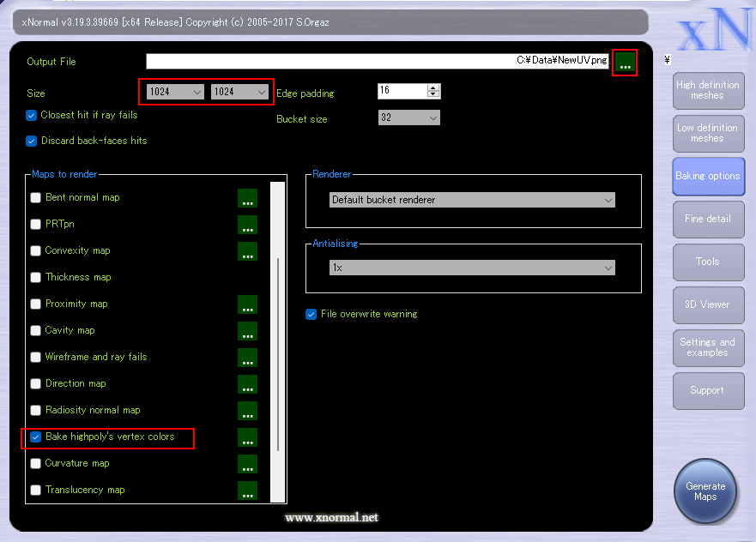The image size is (756, 542).
Task: Disable Closest hit if ray fails
Action: (33, 115)
